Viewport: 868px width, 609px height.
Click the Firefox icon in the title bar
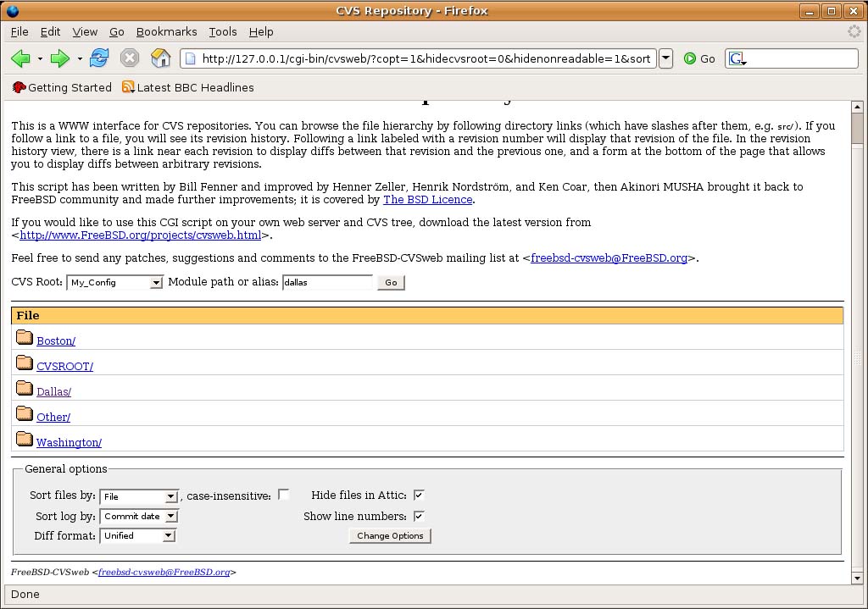coord(12,10)
